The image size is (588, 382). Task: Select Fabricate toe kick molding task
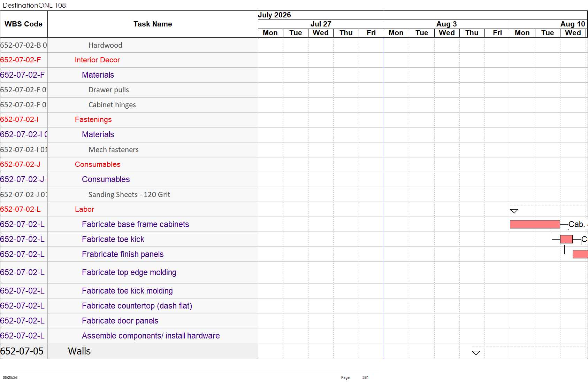(x=127, y=291)
